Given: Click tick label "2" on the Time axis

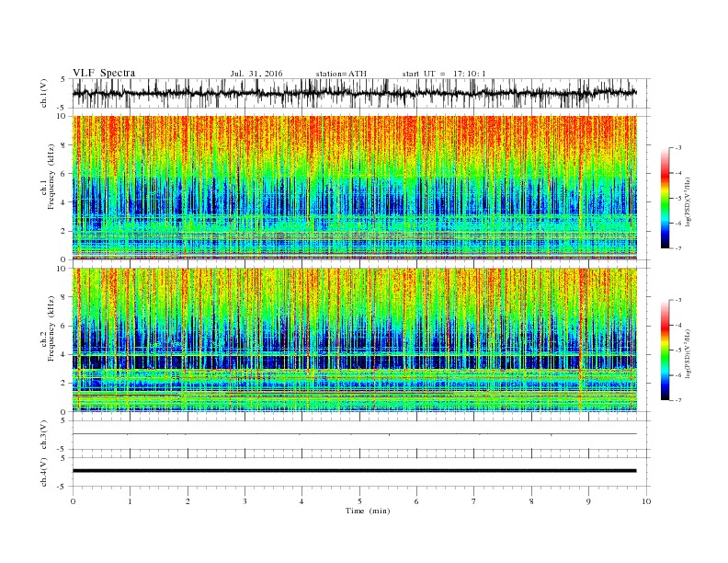Looking at the screenshot, I should coord(188,501).
